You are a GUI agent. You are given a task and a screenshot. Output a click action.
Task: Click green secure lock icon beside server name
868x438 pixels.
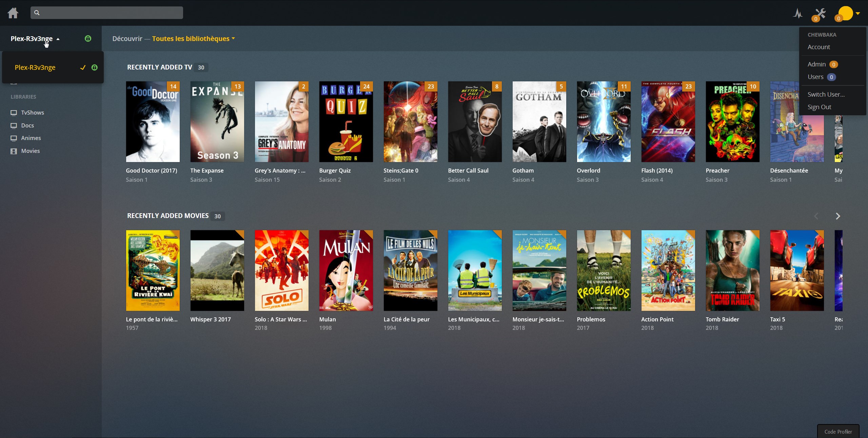point(88,39)
